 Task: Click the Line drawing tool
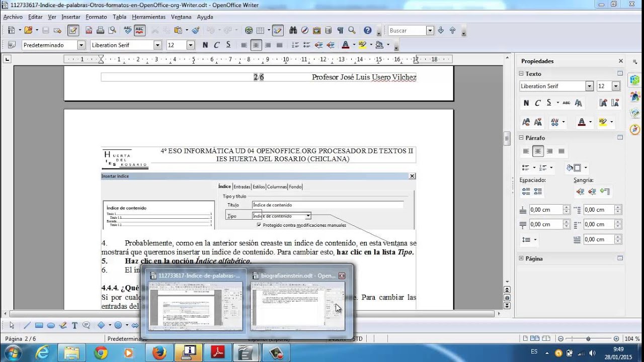[x=27, y=325]
